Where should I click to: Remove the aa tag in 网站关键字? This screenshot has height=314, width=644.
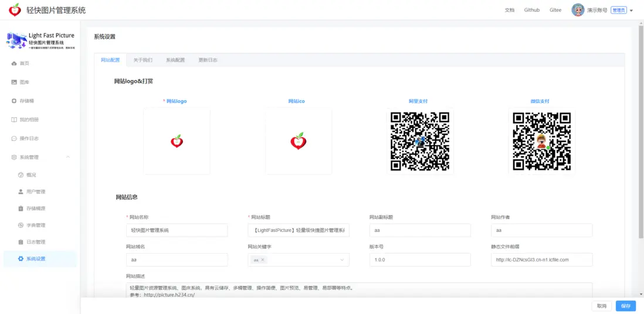pos(262,260)
